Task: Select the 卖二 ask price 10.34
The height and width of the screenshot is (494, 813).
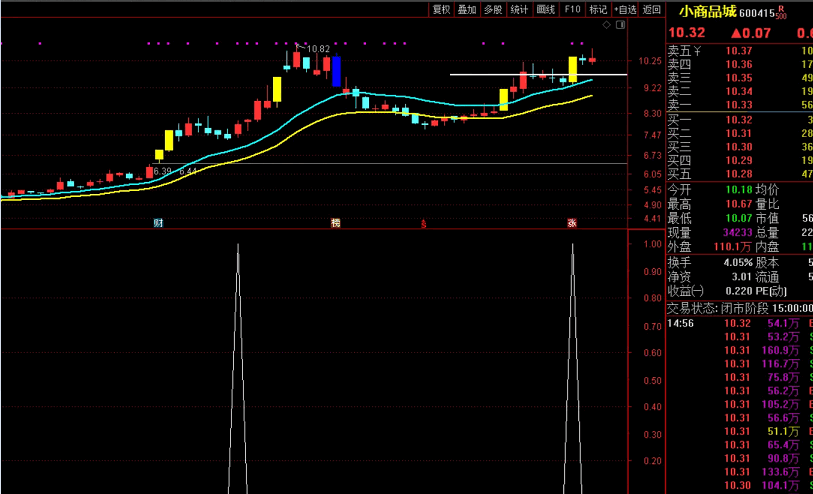Action: [739, 91]
